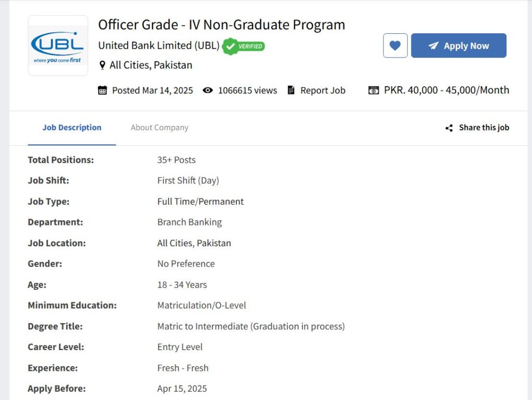The width and height of the screenshot is (532, 400).
Task: Click the Share this job link
Action: tap(484, 128)
